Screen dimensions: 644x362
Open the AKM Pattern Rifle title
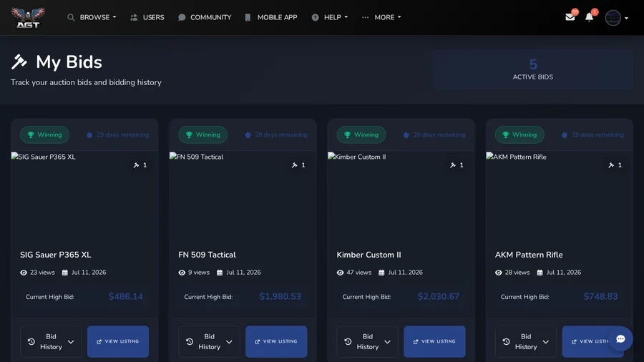click(529, 255)
